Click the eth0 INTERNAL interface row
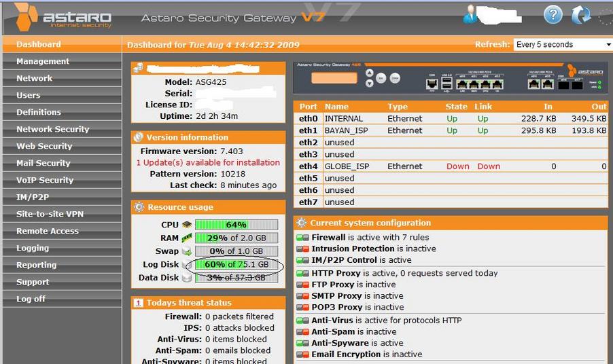Viewport: 613px width, 364px height. (x=451, y=118)
